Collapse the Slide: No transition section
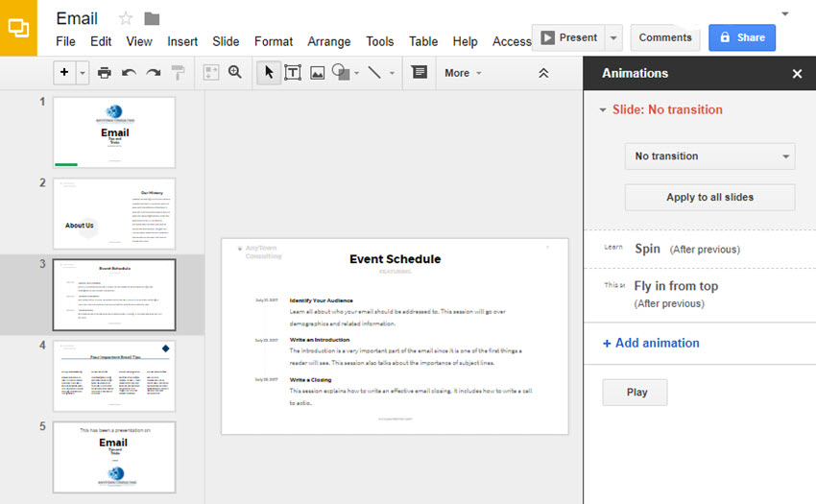 pos(603,109)
